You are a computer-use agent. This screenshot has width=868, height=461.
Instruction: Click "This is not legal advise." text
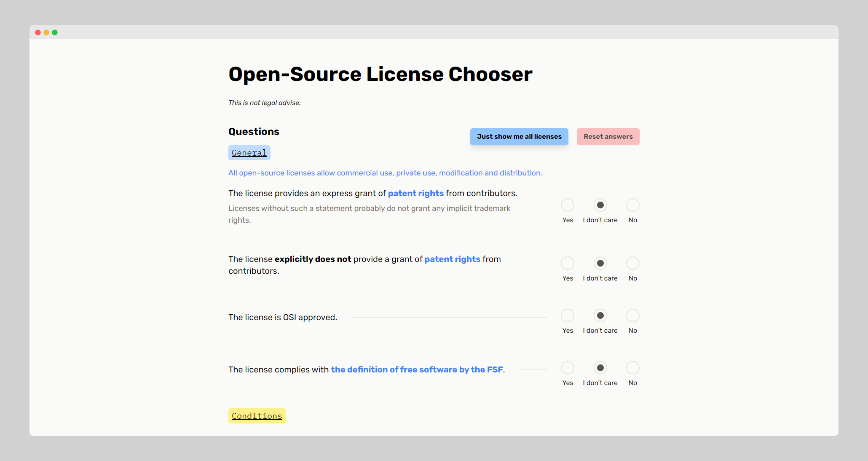265,103
